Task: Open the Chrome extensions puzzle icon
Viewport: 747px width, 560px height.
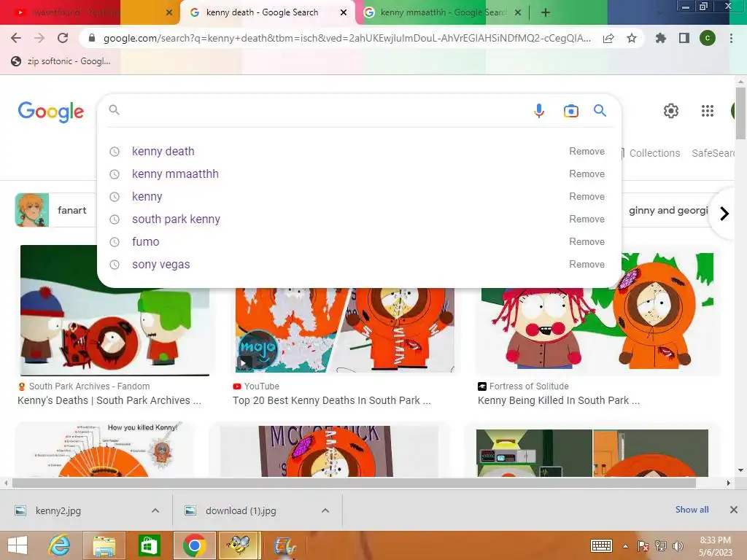Action: click(x=660, y=38)
